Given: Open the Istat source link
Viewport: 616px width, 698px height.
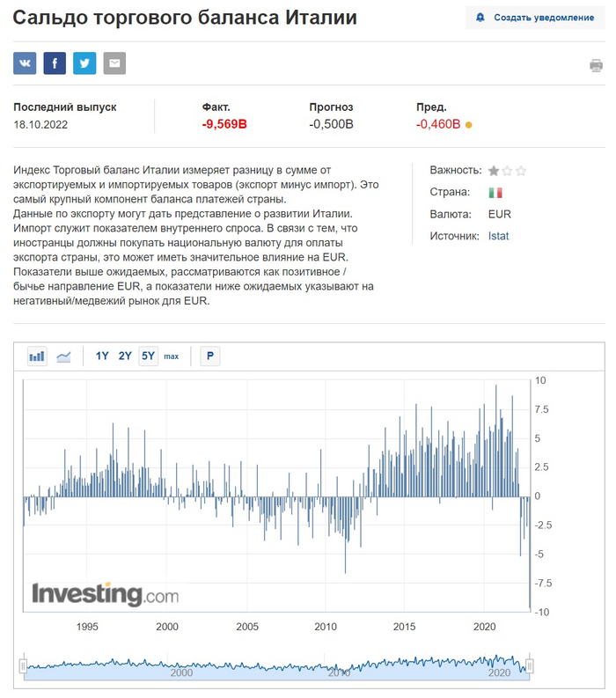Looking at the screenshot, I should (x=498, y=236).
